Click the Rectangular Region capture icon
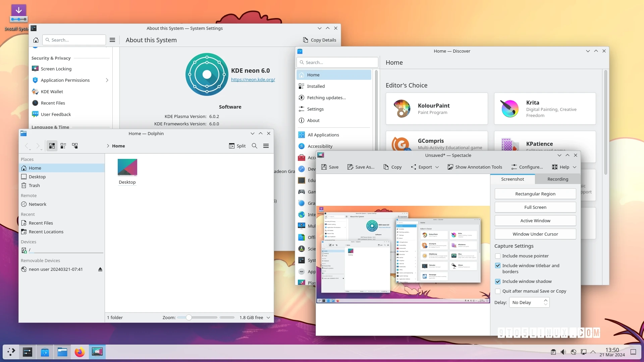The image size is (644, 362). pos(535,194)
